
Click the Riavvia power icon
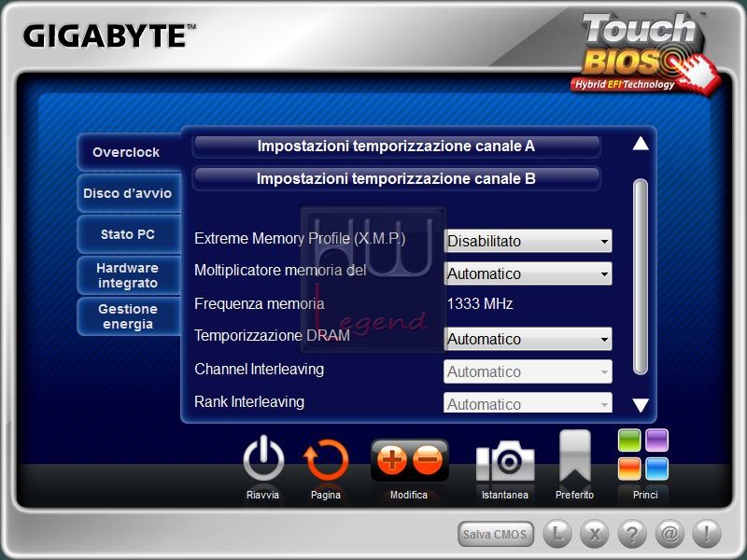263,459
